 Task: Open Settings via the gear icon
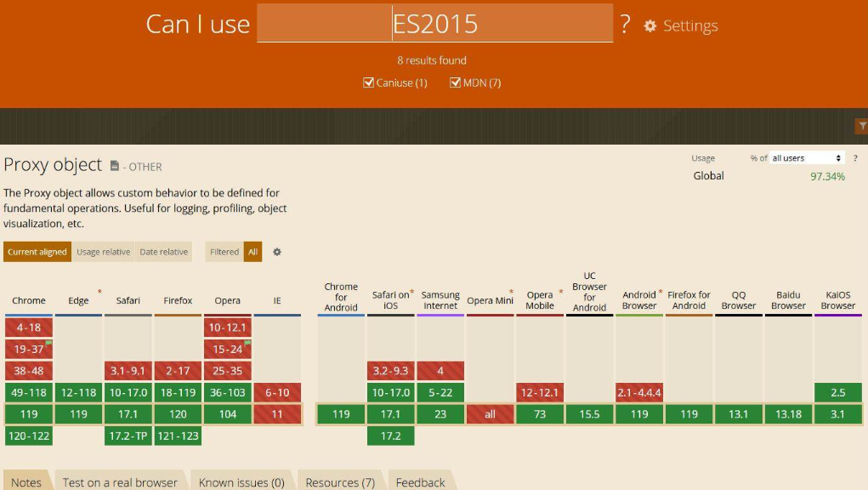pyautogui.click(x=650, y=26)
